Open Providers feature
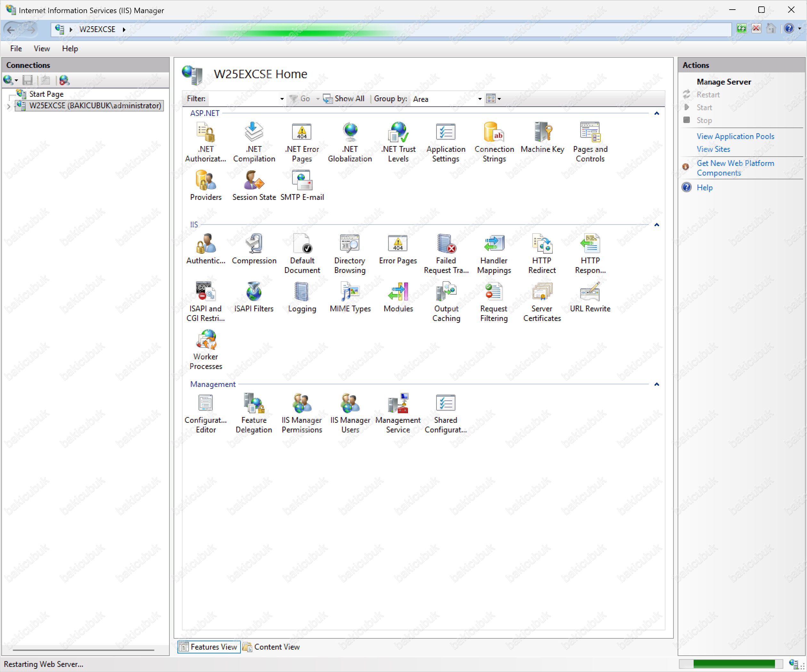 coord(206,185)
